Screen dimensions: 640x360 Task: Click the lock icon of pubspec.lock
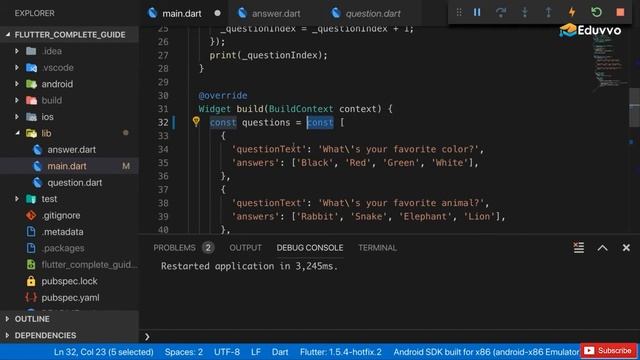tap(31, 281)
